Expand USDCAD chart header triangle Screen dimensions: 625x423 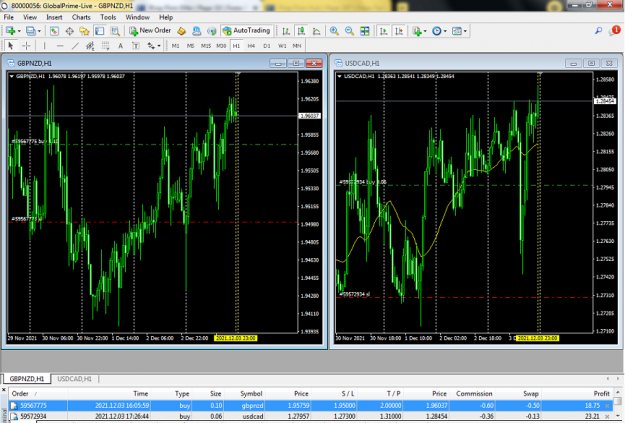(x=339, y=76)
